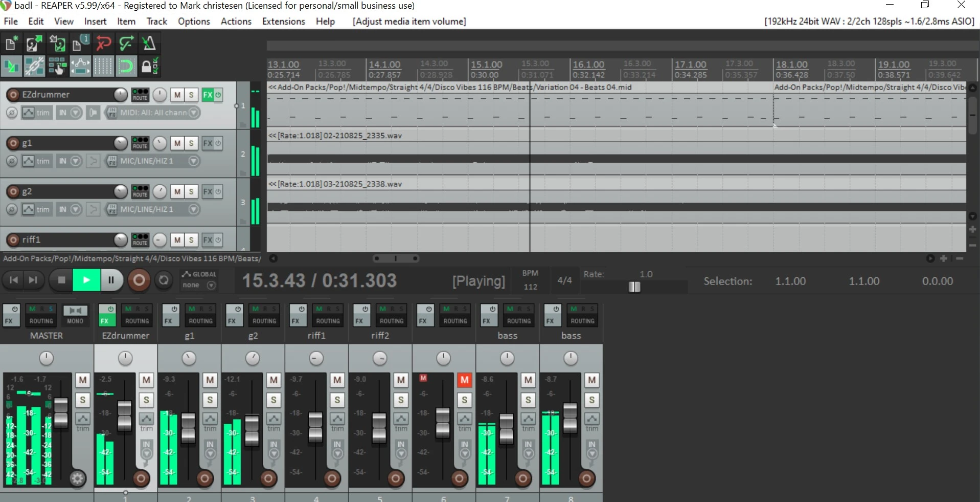This screenshot has width=980, height=502.
Task: Toggle item grouping chain-link icon
Action: [34, 66]
